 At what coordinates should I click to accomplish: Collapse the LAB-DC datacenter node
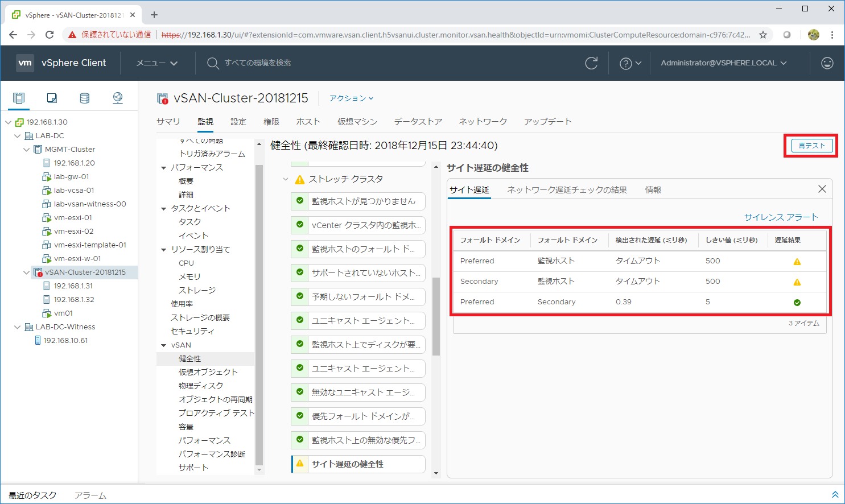(17, 136)
